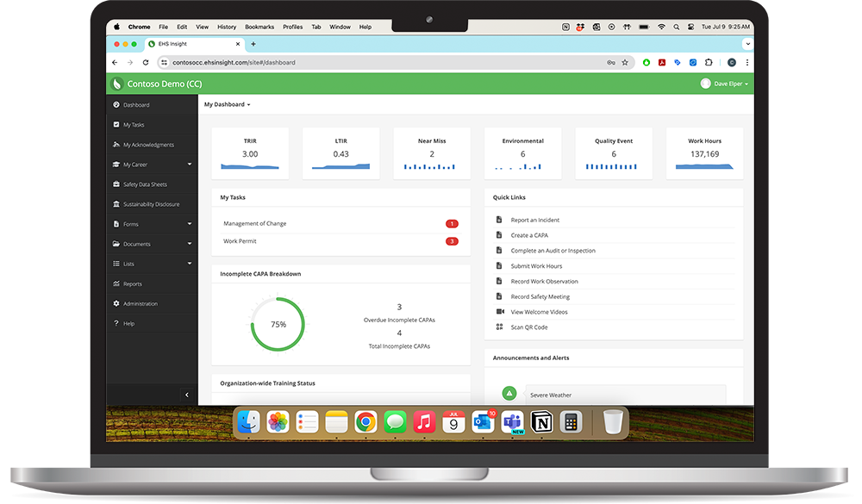Open a new browser tab

(253, 44)
